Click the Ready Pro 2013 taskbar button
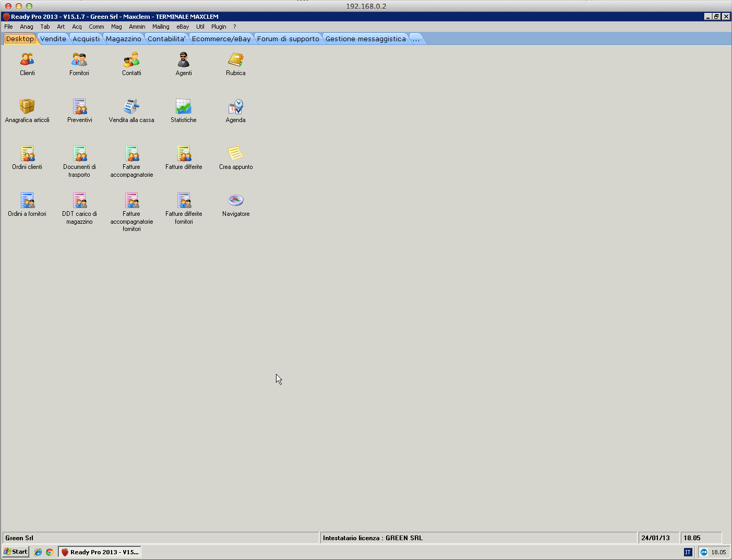This screenshot has height=560, width=732. tap(100, 552)
